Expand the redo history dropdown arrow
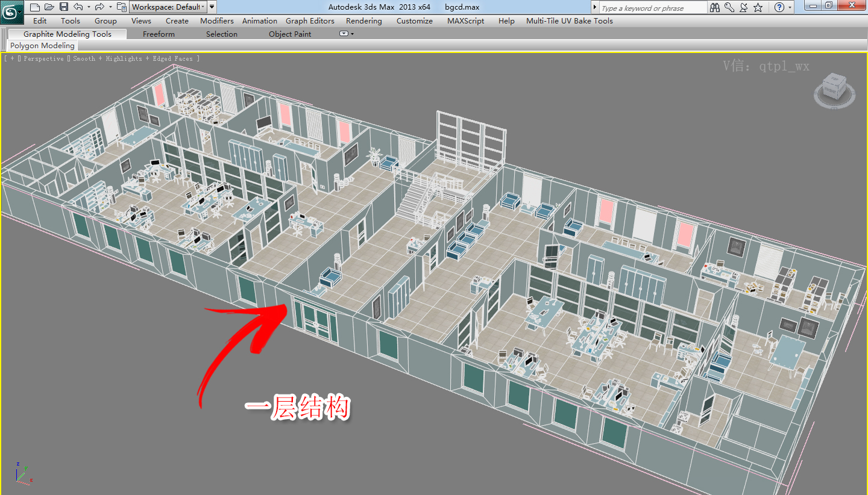This screenshot has width=868, height=495. (x=110, y=7)
